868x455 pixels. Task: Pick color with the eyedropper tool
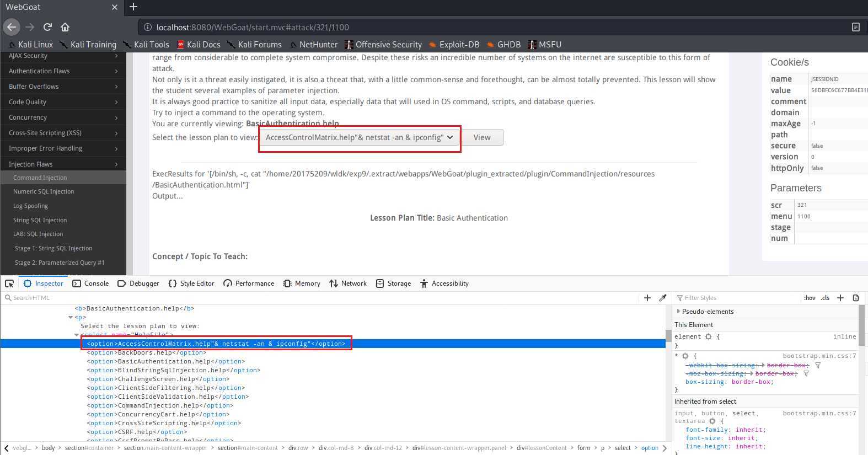[663, 298]
